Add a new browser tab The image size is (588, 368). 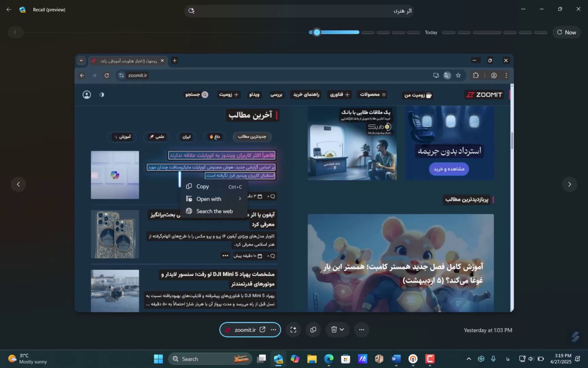pyautogui.click(x=175, y=60)
